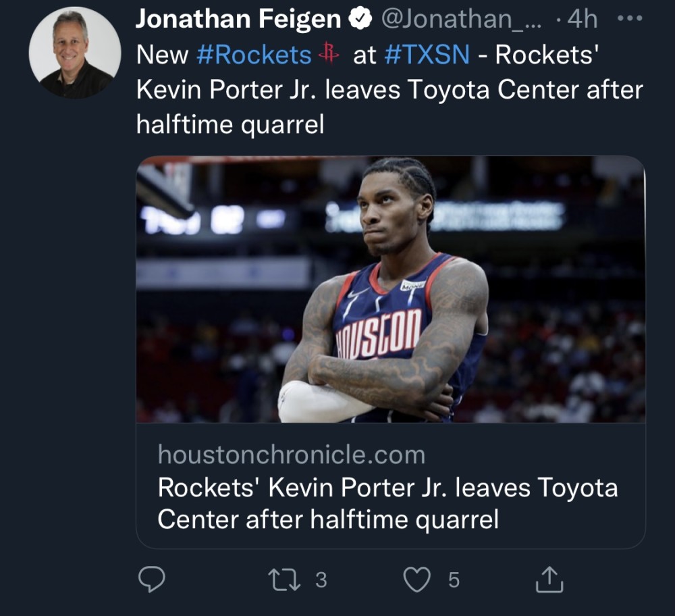Open the #TXSN hashtag

click(427, 55)
